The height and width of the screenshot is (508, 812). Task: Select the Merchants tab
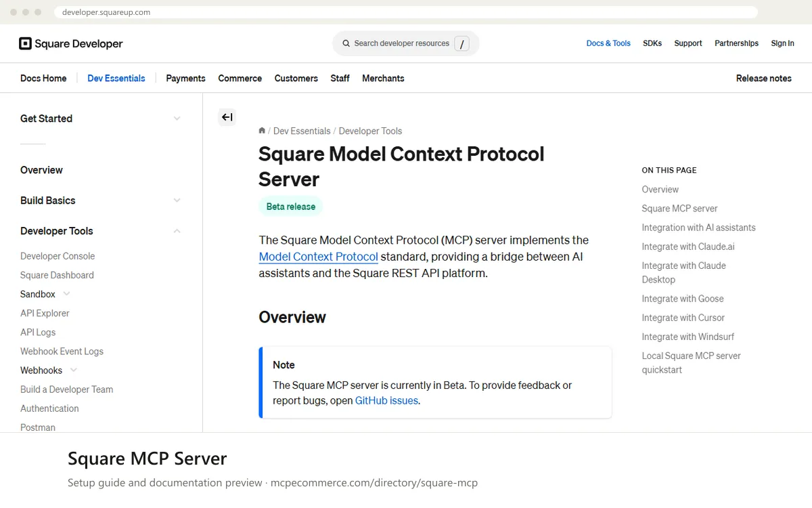click(383, 78)
